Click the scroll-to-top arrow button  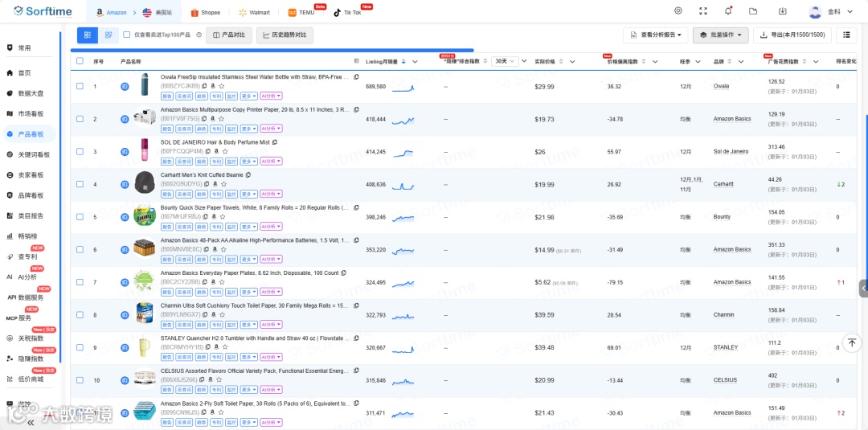pos(852,342)
